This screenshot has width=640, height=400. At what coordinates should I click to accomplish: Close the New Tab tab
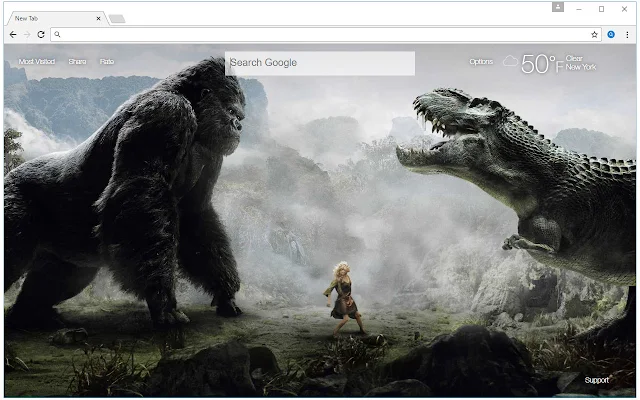98,18
